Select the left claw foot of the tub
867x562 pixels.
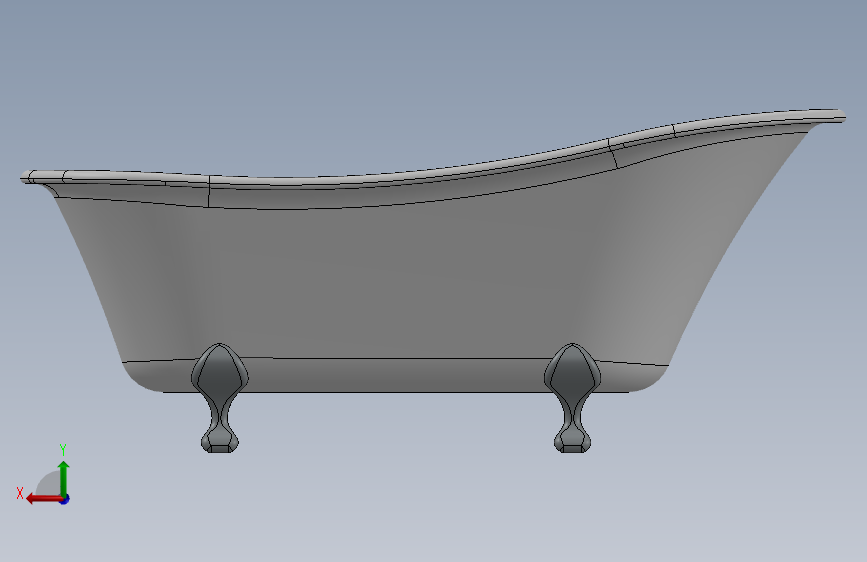tap(220, 398)
